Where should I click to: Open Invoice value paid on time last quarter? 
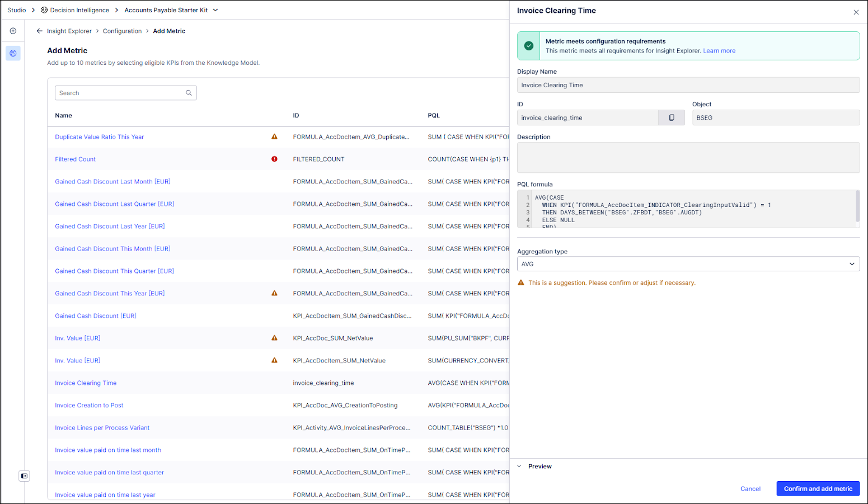pyautogui.click(x=109, y=472)
